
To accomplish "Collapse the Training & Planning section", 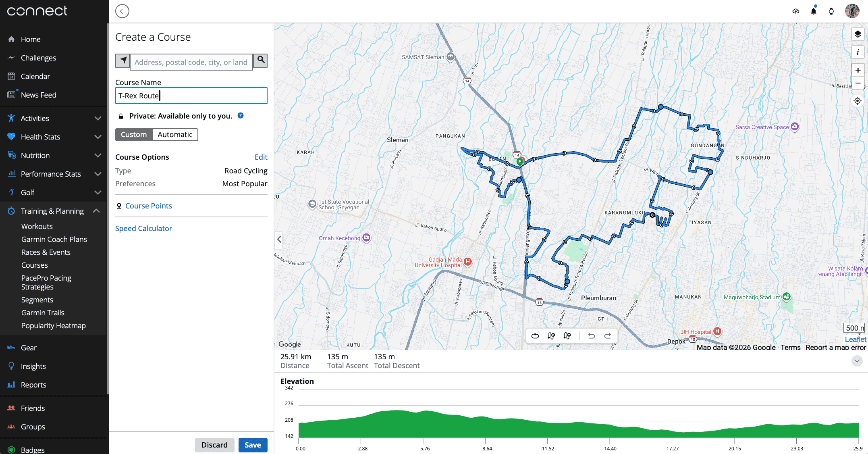I will pyautogui.click(x=96, y=211).
